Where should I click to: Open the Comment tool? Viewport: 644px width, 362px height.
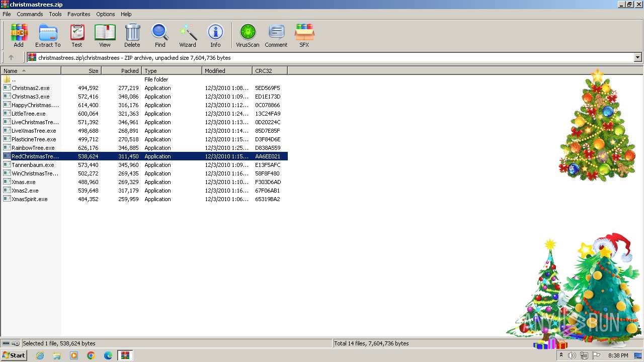pos(276,35)
